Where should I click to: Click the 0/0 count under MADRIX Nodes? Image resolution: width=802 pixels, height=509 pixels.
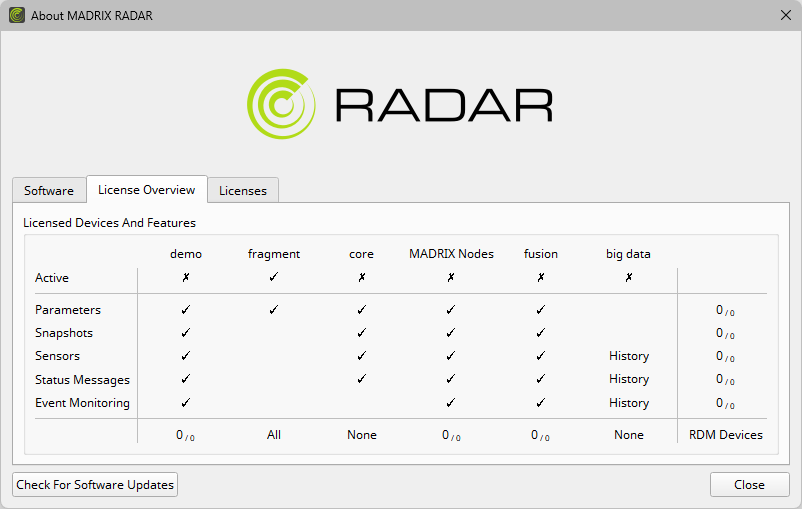[x=451, y=435]
